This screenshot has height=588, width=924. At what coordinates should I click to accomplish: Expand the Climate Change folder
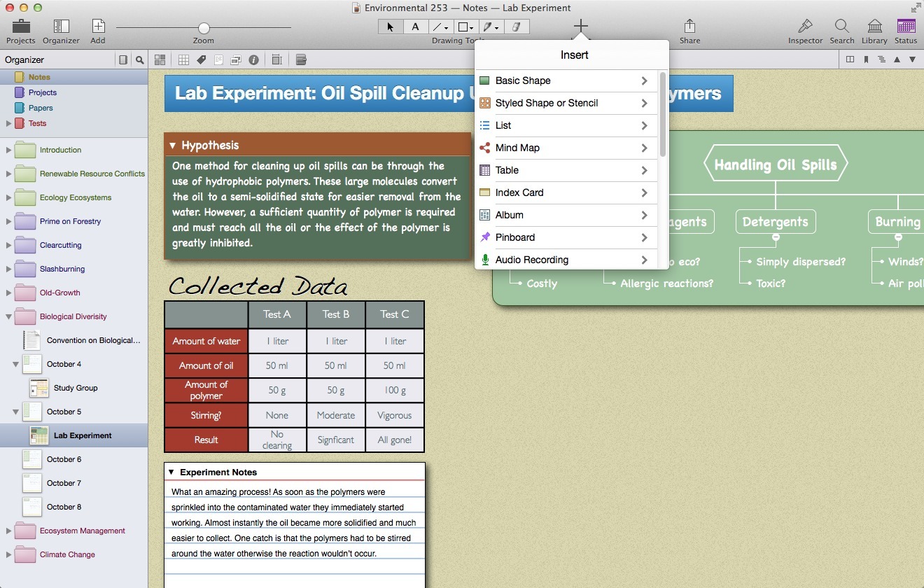click(x=8, y=555)
